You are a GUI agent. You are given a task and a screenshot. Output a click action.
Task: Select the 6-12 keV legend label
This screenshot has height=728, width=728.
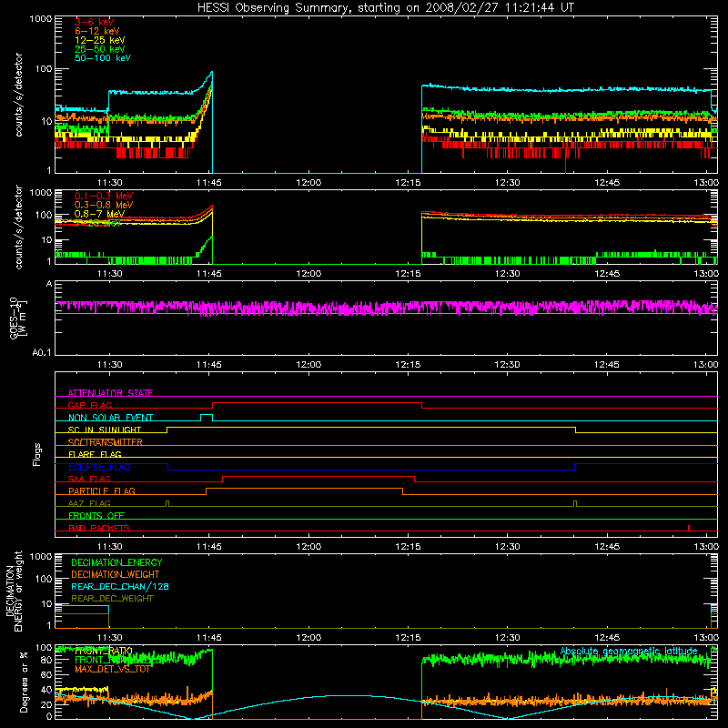tap(96, 31)
